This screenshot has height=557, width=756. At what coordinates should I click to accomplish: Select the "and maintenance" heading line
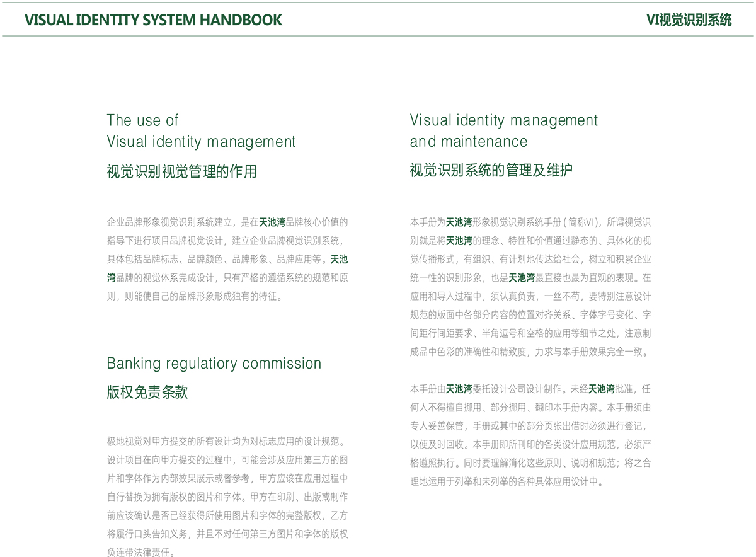click(x=468, y=141)
